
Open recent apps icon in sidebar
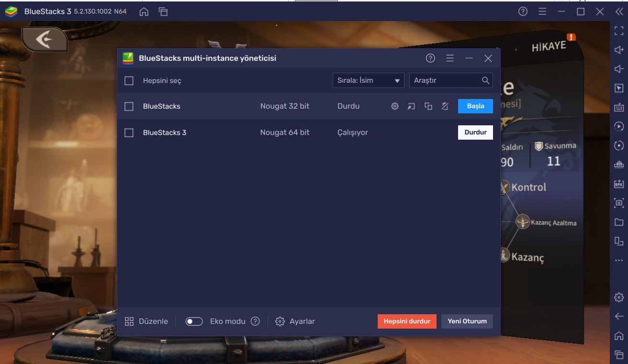(619, 354)
